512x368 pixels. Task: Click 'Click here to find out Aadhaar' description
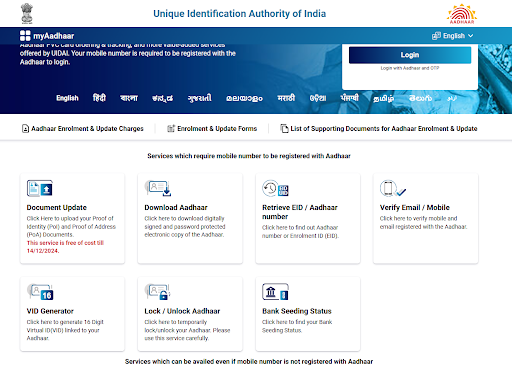tap(300, 227)
